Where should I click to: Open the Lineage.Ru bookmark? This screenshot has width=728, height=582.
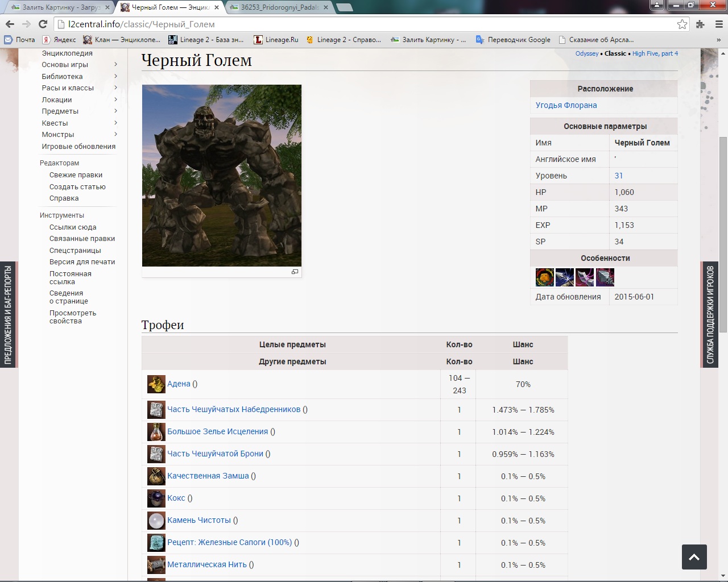coord(276,40)
